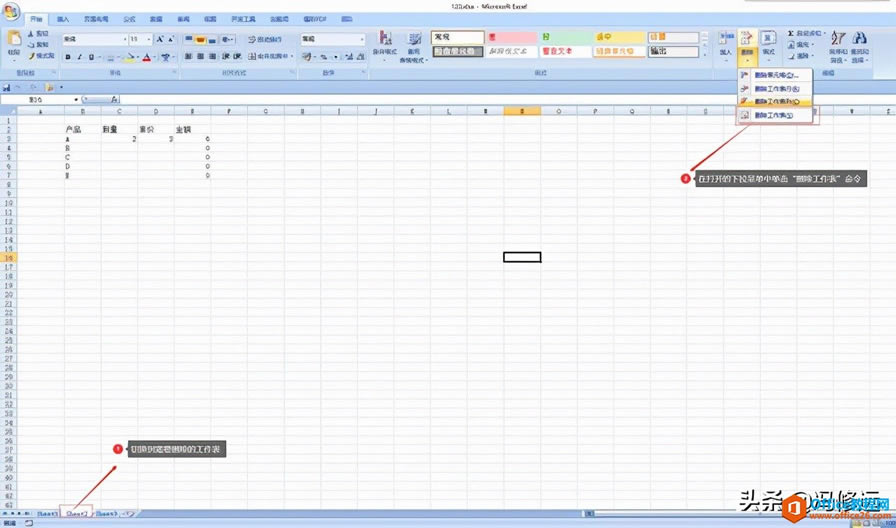Toggle underline formatting
The width and height of the screenshot is (896, 528).
[x=91, y=57]
